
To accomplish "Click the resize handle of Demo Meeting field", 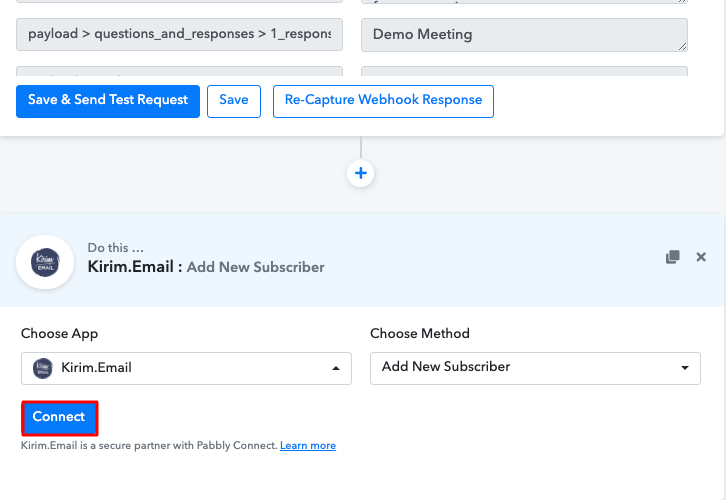I will tap(682, 46).
